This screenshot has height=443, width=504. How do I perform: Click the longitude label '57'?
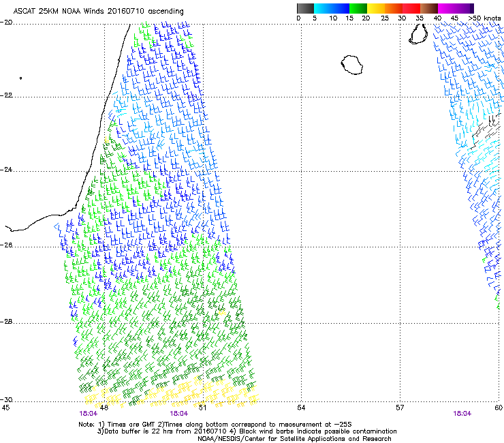tap(400, 408)
